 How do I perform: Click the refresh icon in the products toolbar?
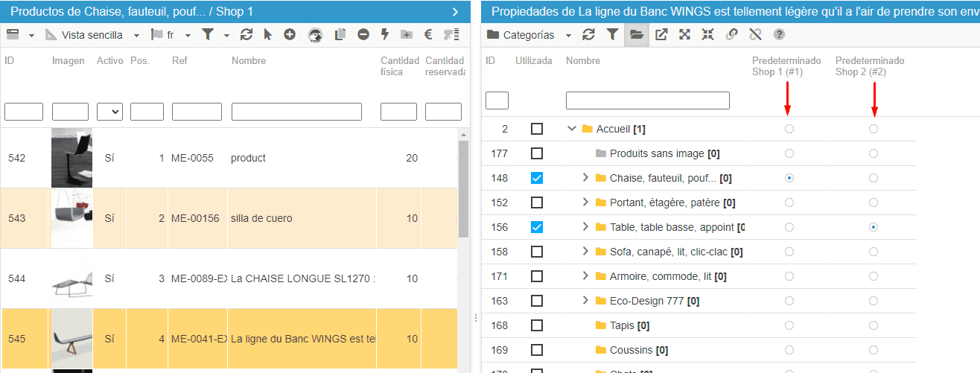(246, 35)
